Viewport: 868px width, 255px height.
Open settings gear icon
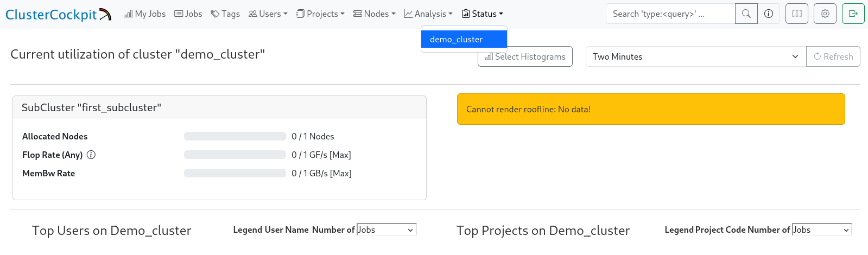pyautogui.click(x=825, y=14)
